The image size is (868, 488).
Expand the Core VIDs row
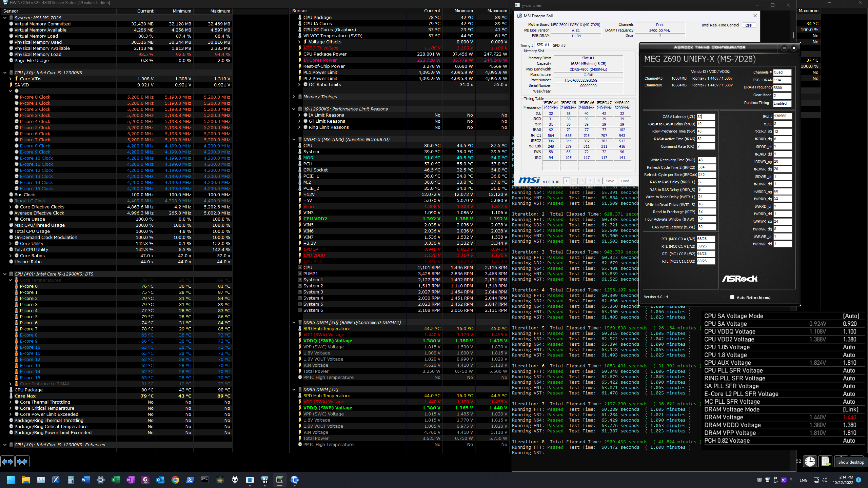click(11, 79)
